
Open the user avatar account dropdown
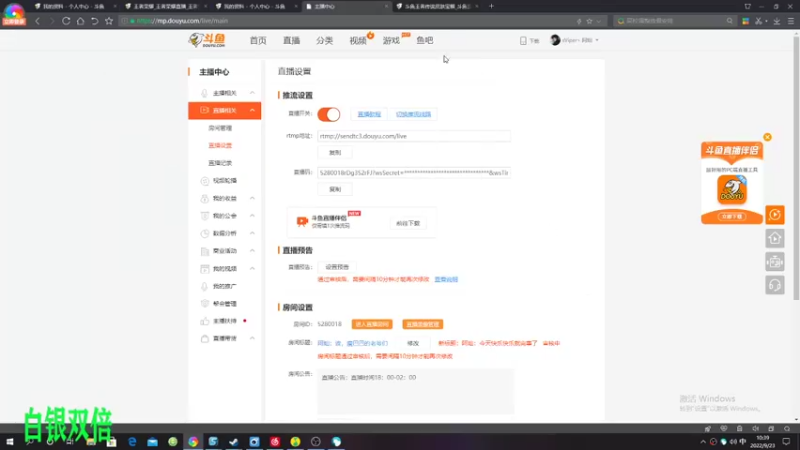(574, 40)
